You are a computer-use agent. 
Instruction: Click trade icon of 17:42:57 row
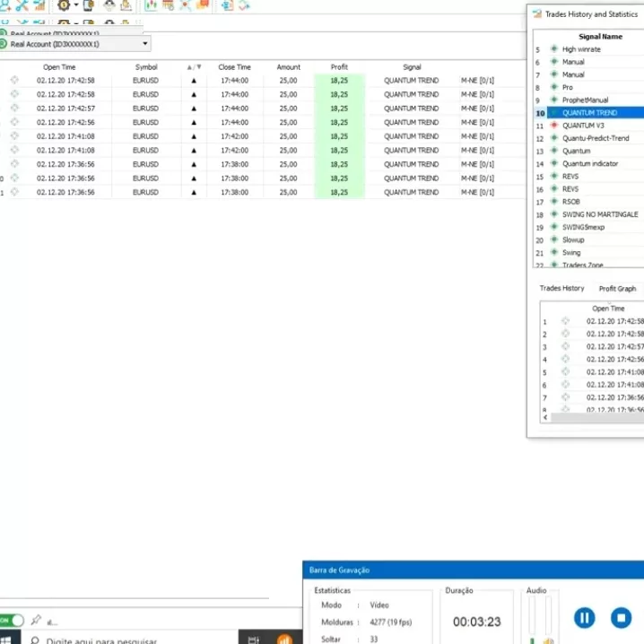(x=14, y=108)
